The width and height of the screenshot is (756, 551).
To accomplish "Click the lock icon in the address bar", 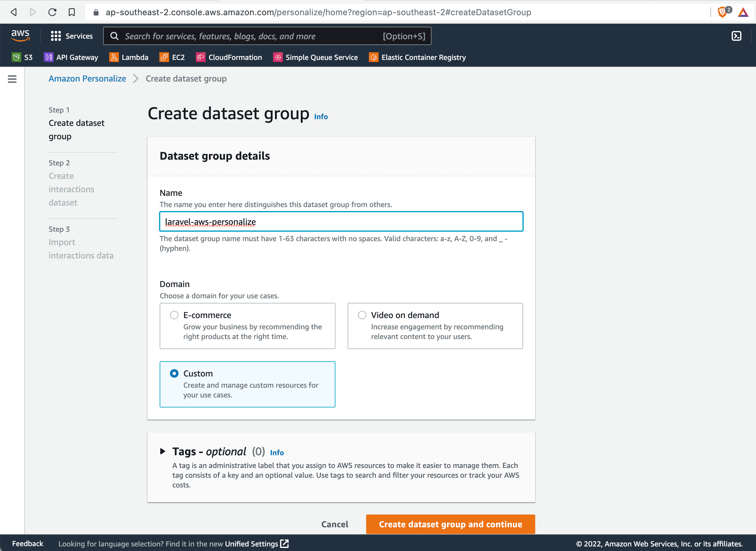I will [x=96, y=12].
